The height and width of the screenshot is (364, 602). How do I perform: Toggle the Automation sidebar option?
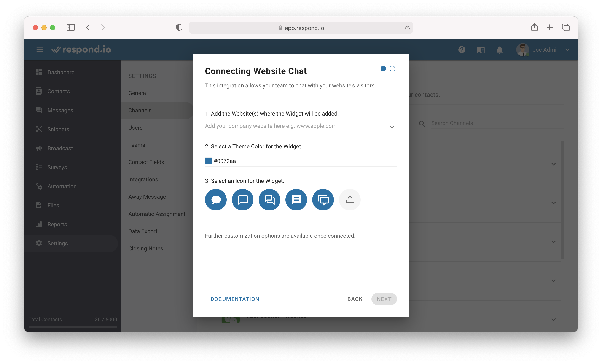[x=62, y=186]
